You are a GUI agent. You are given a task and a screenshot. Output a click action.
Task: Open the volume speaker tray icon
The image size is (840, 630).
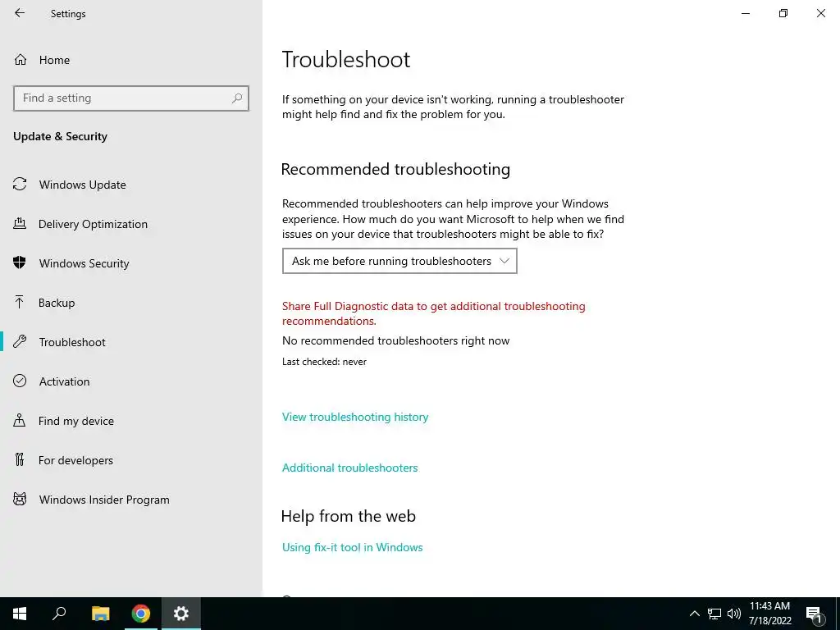point(734,614)
